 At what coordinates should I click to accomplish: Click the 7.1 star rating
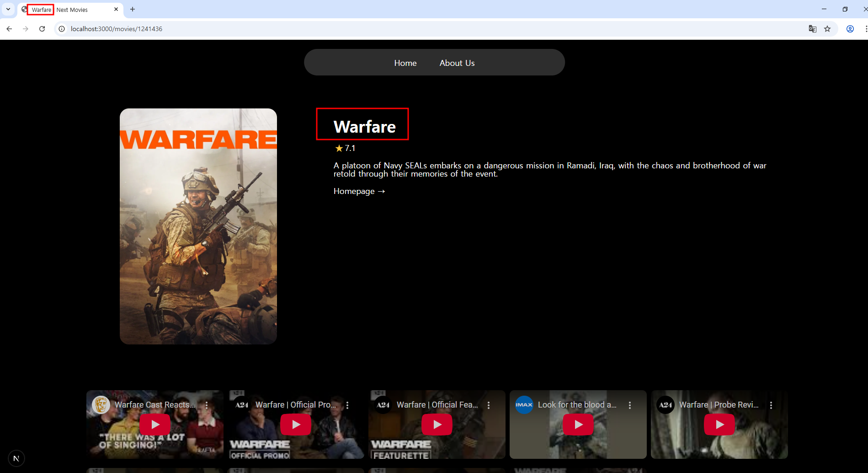[x=345, y=148]
